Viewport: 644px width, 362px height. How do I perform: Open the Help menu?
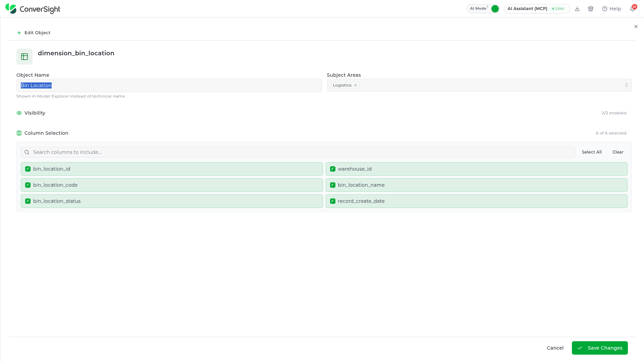[x=611, y=9]
